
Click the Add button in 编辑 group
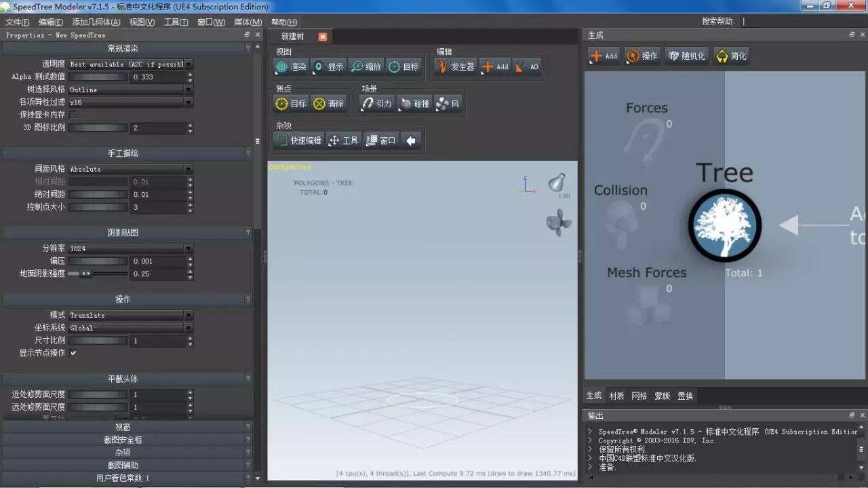coord(495,67)
